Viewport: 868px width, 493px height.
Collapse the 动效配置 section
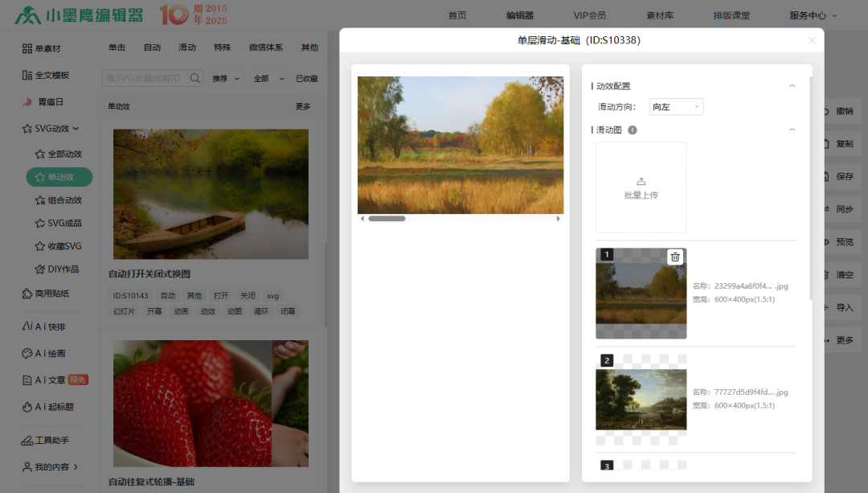792,86
